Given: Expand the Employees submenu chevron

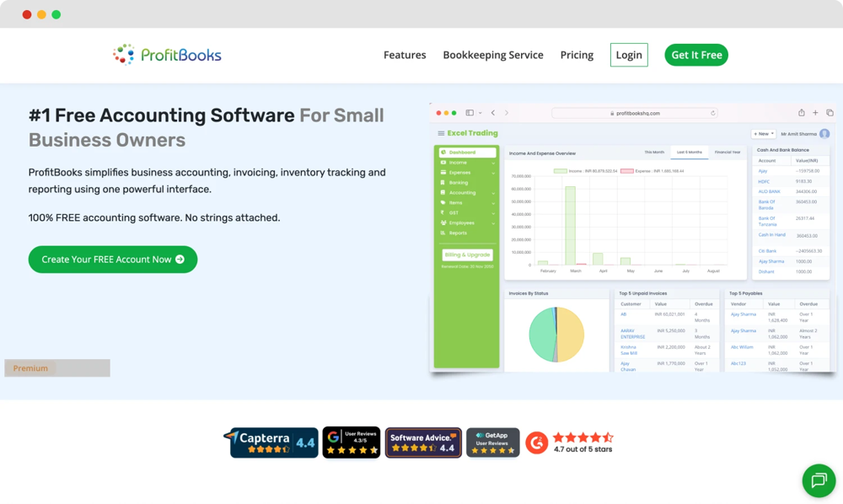Looking at the screenshot, I should click(x=494, y=223).
